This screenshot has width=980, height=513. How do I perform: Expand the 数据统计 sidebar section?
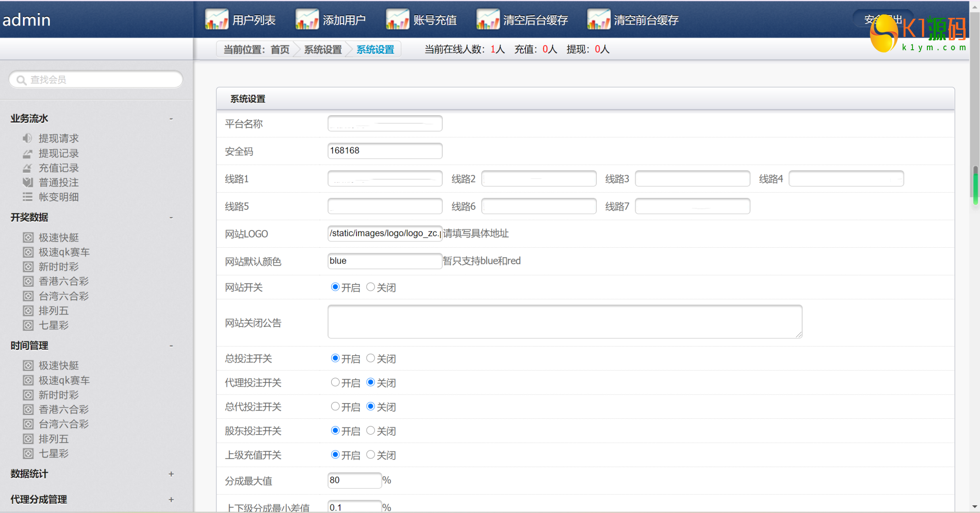(171, 474)
